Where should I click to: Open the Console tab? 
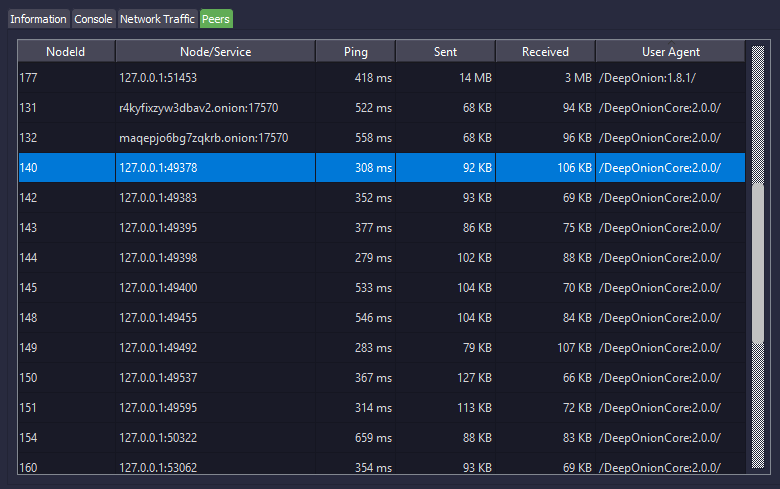[93, 19]
